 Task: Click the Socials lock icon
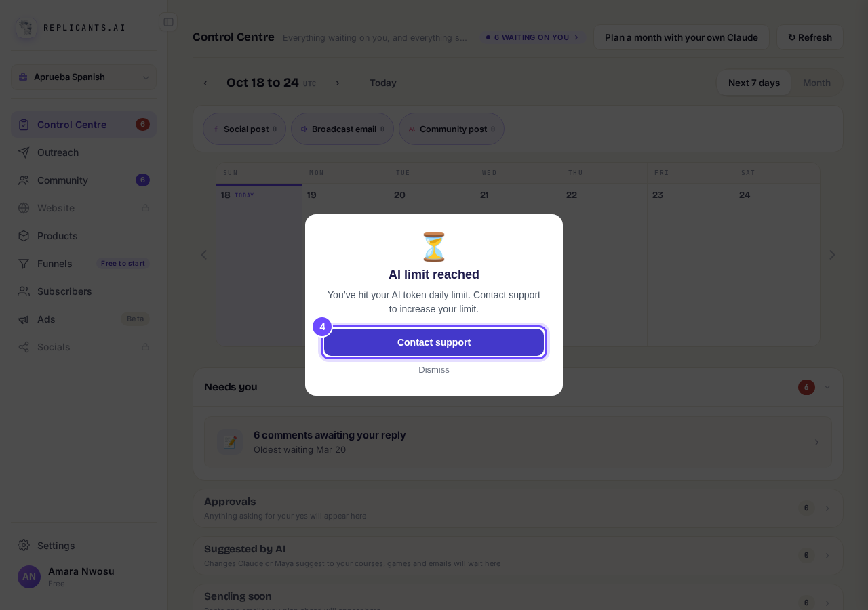[x=145, y=347]
